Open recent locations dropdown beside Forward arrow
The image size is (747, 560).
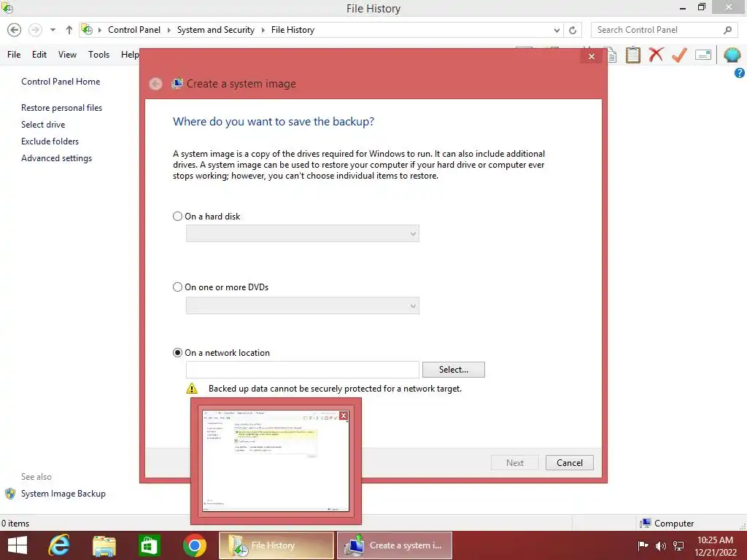(x=53, y=30)
